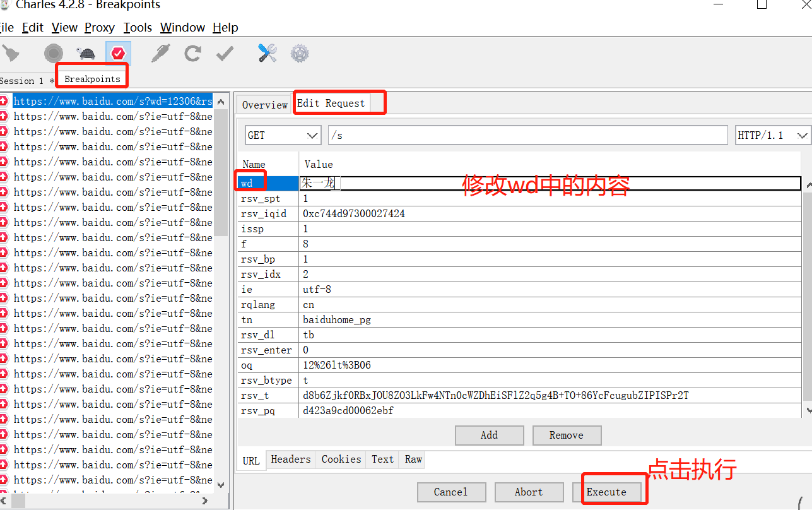The width and height of the screenshot is (812, 510).
Task: Click the ie value utf-8
Action: pos(317,289)
